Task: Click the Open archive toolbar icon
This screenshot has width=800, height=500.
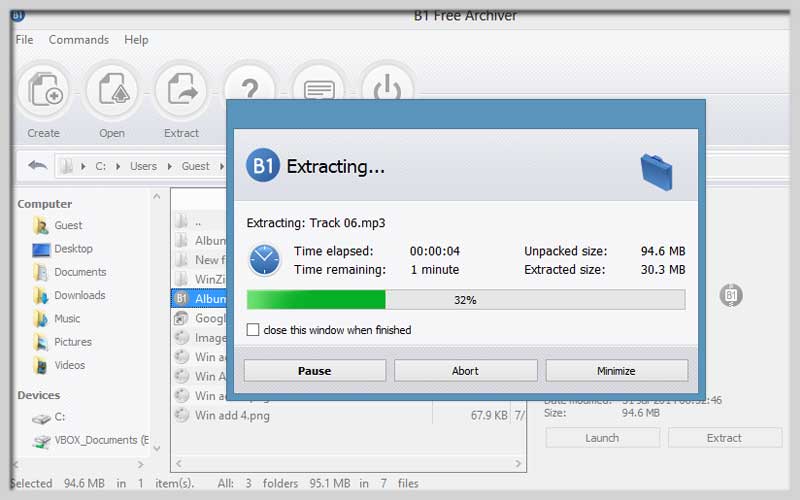Action: [x=112, y=91]
